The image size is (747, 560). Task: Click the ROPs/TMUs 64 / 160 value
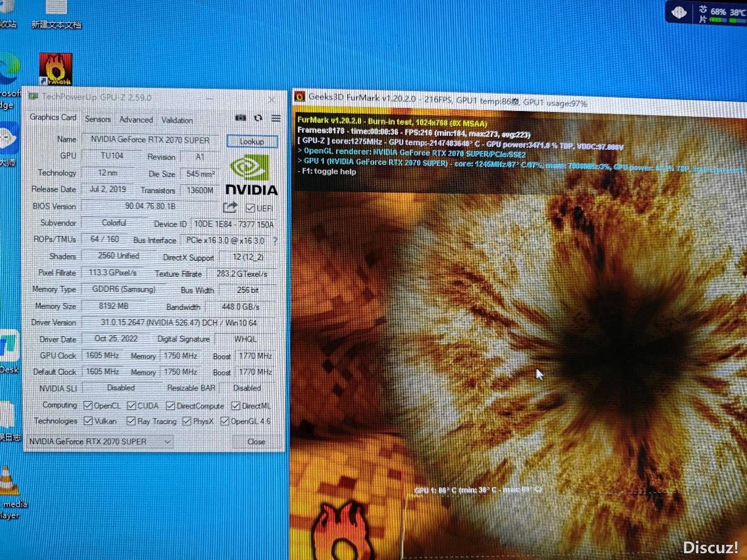point(104,239)
